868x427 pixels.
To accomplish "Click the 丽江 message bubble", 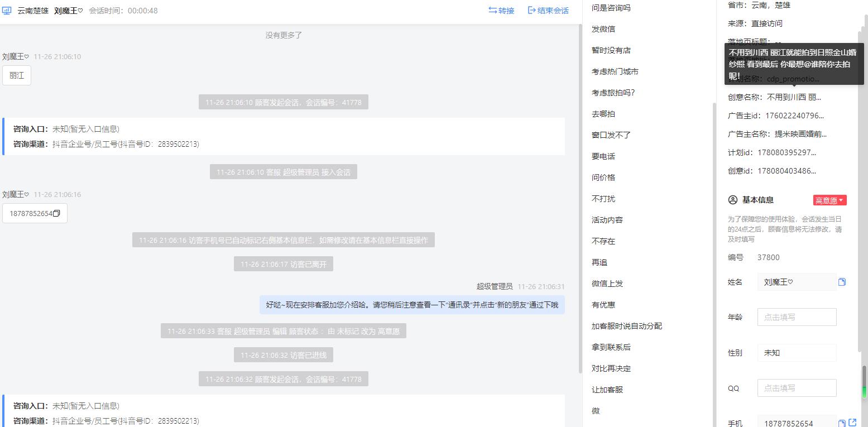I will tap(17, 75).
